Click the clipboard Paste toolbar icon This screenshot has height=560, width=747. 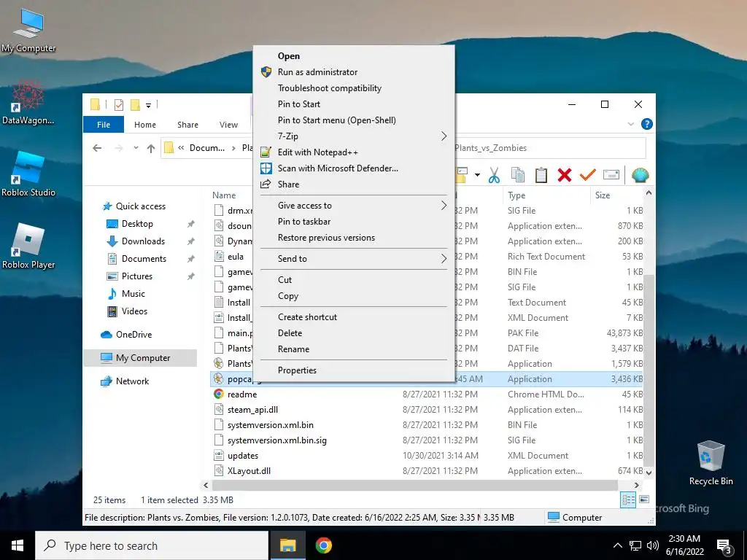[541, 175]
